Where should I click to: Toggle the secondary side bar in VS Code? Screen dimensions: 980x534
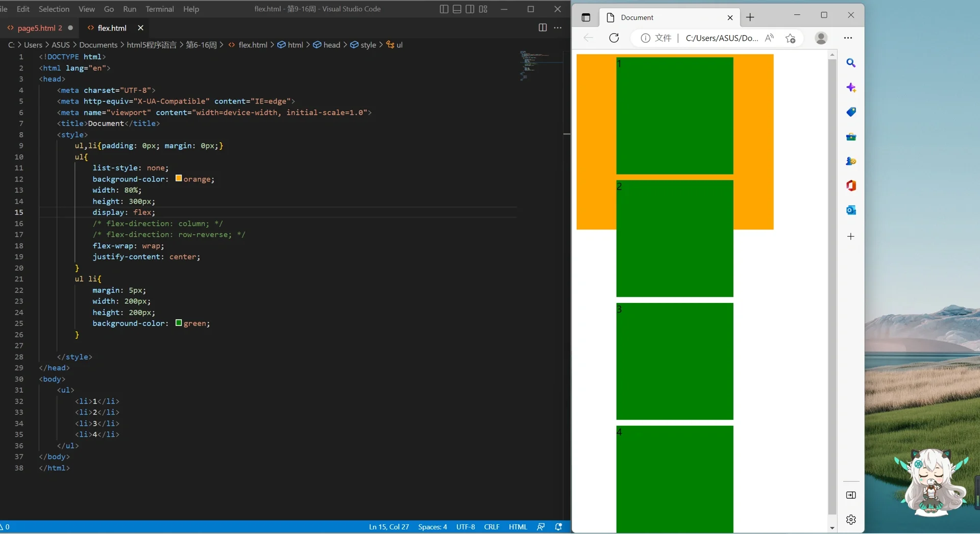[x=470, y=9]
